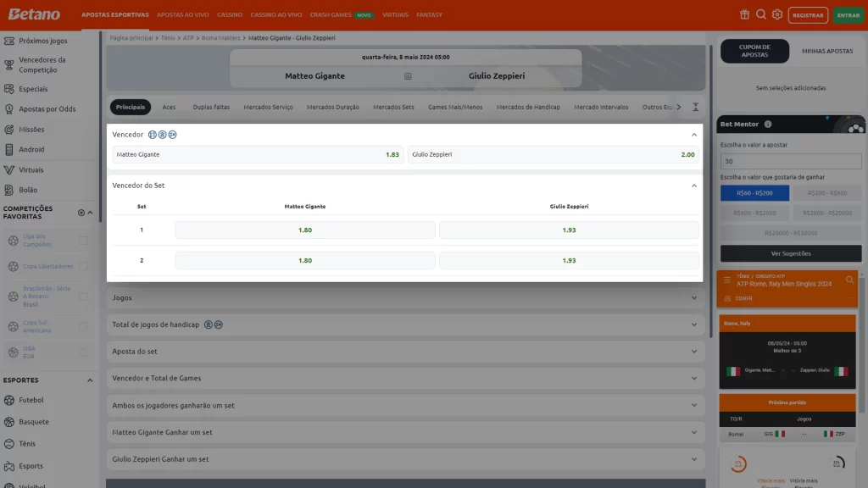Screen dimensions: 868x488
Task: Tick the Brasileirão Série A Betano checkbox
Action: (83, 297)
